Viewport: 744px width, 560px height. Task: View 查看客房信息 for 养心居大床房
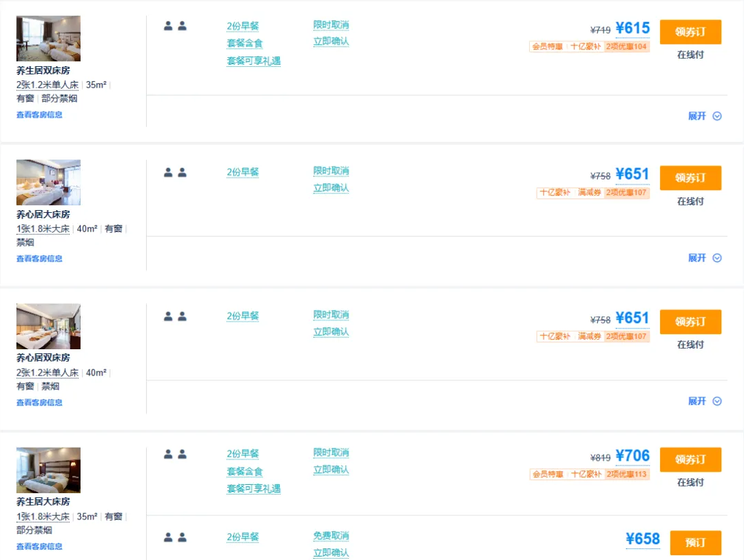(x=39, y=258)
